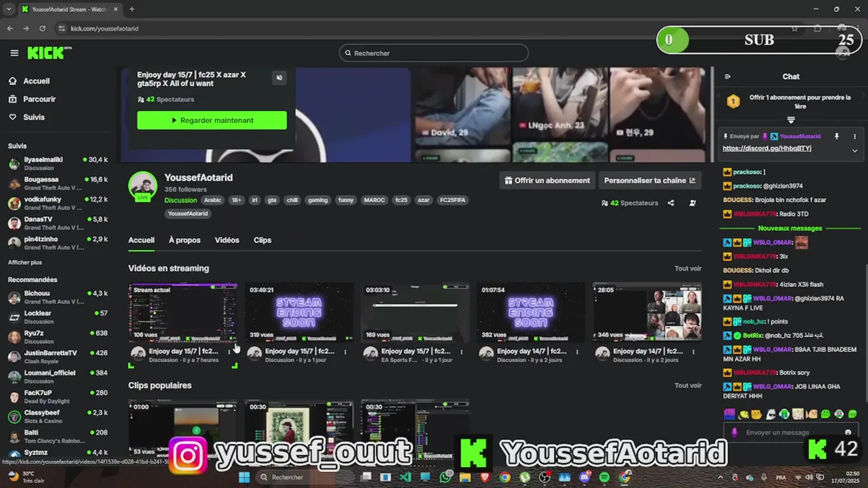This screenshot has width=868, height=488.
Task: Open Bougassaa followed channel
Action: [x=58, y=183]
